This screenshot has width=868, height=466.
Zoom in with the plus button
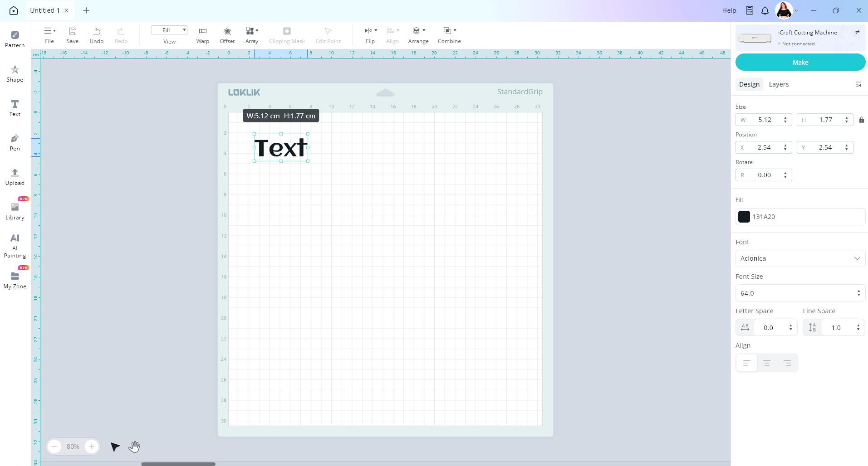pyautogui.click(x=92, y=447)
